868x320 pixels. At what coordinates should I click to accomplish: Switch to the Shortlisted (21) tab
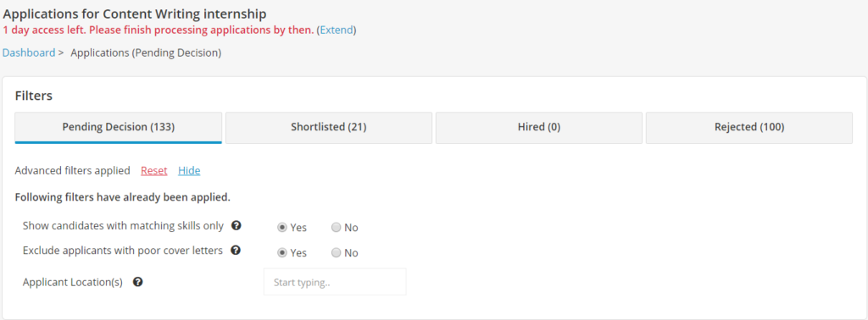(329, 128)
